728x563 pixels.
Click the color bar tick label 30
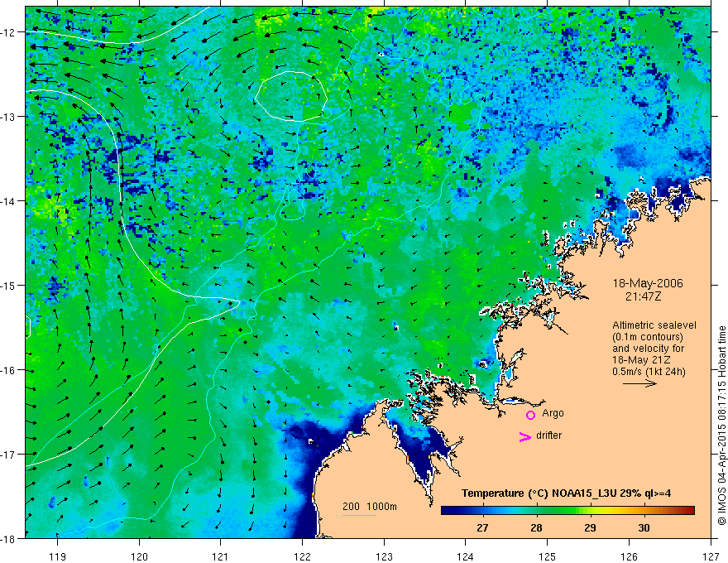[x=644, y=527]
